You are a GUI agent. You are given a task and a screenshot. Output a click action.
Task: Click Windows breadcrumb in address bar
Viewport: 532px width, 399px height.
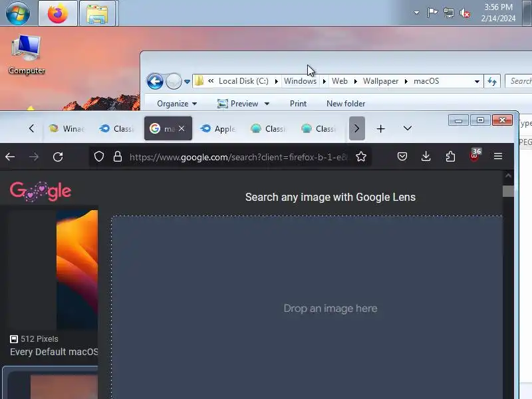pyautogui.click(x=300, y=81)
